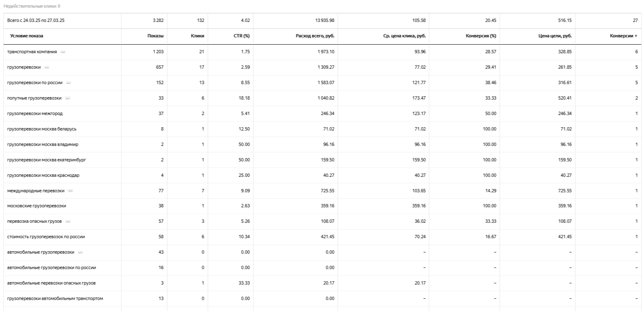The image size is (644, 311).
Task: Sort by 'Конверсия (%)' column header
Action: pos(481,36)
